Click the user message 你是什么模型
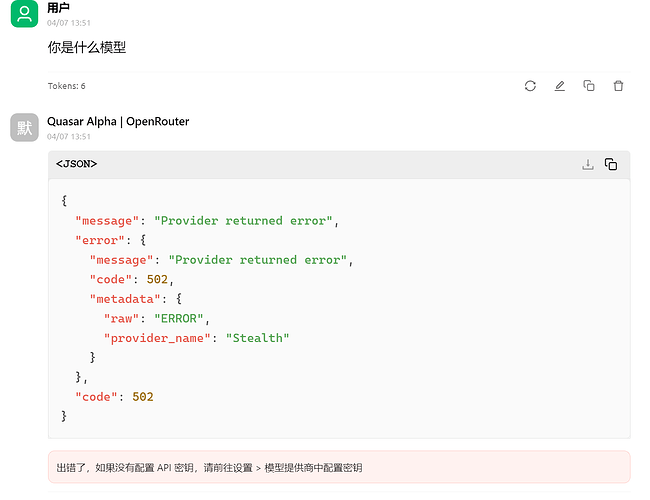 (x=87, y=47)
